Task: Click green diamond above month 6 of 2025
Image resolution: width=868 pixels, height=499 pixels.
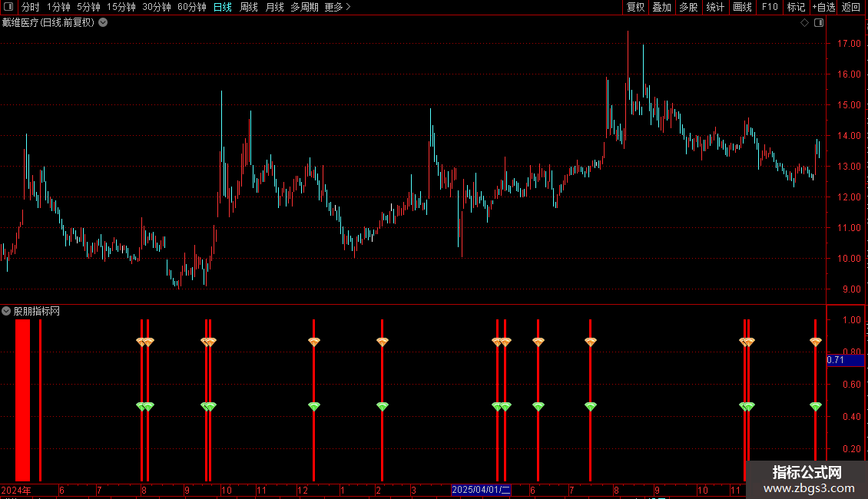Action: (x=538, y=406)
